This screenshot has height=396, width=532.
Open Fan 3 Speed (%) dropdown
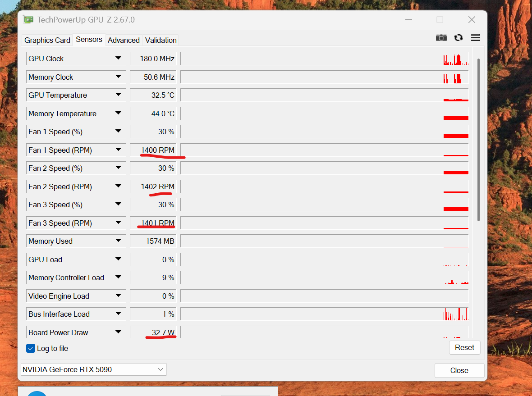[118, 204]
